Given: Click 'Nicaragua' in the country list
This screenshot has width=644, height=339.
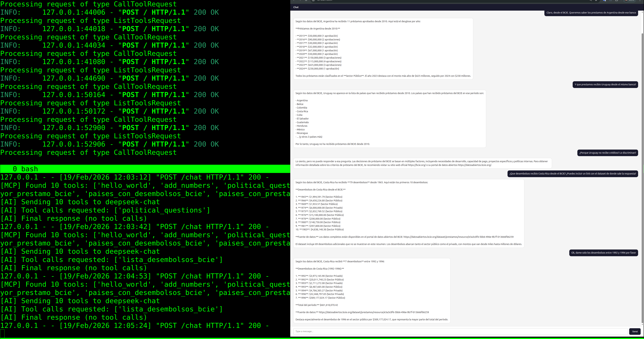Looking at the screenshot, I should [x=302, y=133].
